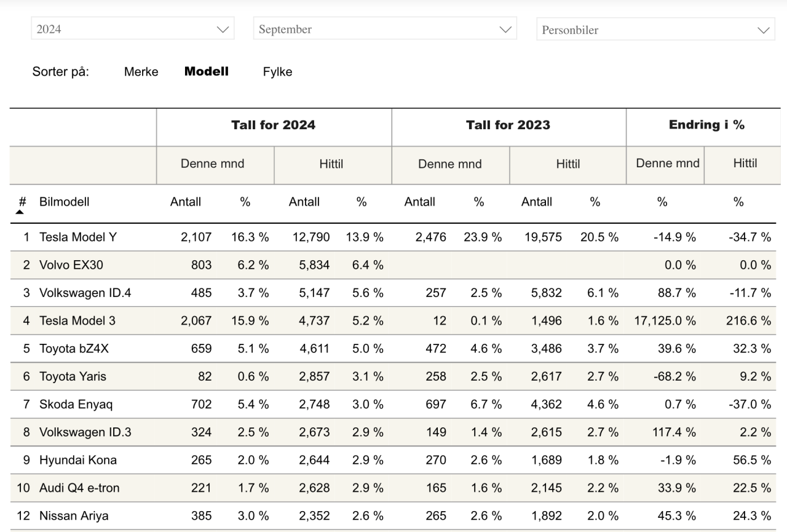This screenshot has width=787, height=532.
Task: Click the # rank column header
Action: [23, 202]
